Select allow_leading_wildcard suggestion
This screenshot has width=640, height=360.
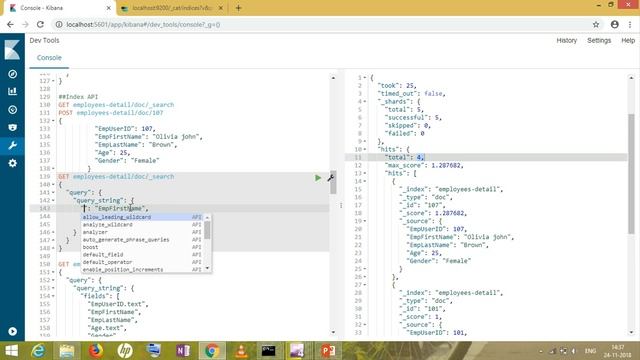click(x=142, y=217)
